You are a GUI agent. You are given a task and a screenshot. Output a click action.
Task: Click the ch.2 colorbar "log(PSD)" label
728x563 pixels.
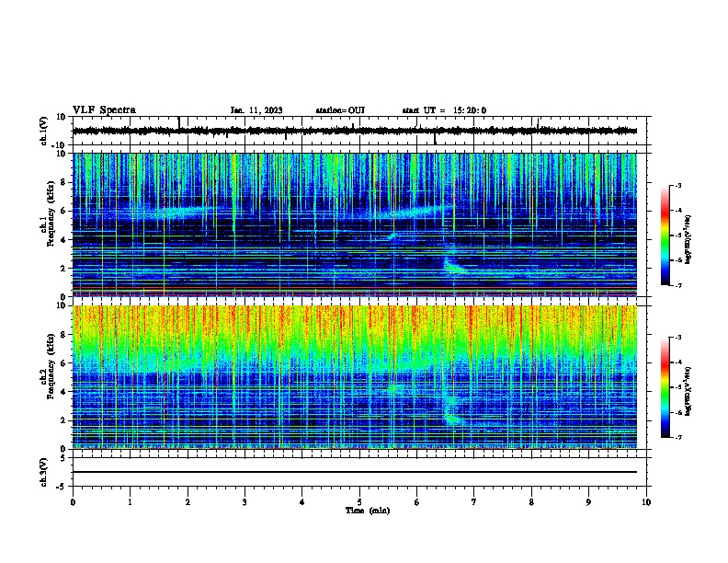(x=688, y=391)
